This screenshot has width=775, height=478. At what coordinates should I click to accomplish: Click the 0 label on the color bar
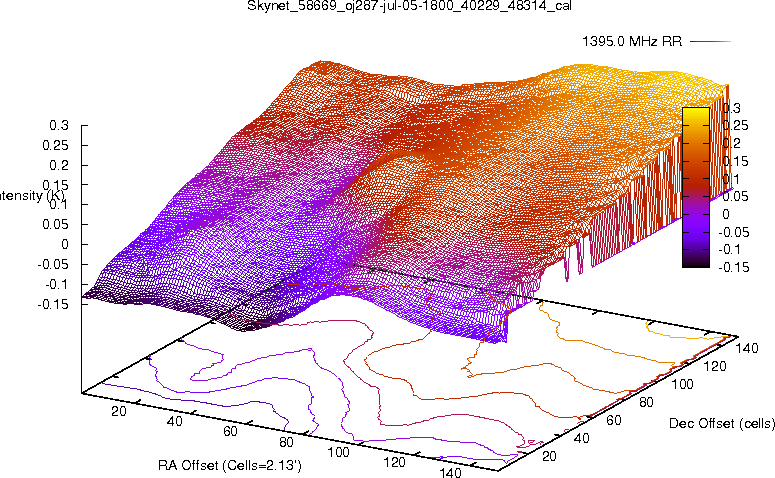pyautogui.click(x=726, y=215)
